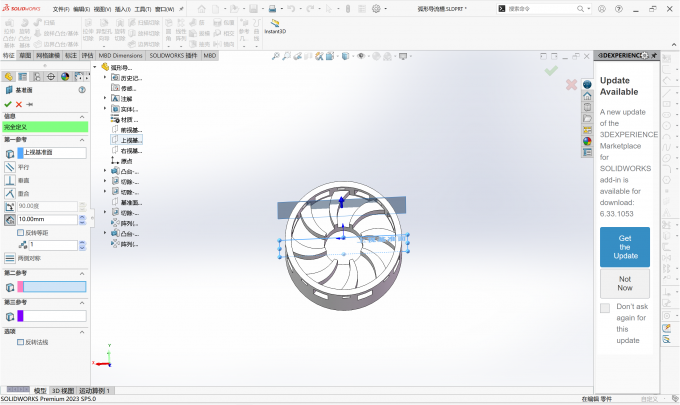The image size is (680, 405).
Task: Open the 工具(T) menu
Action: click(x=143, y=9)
